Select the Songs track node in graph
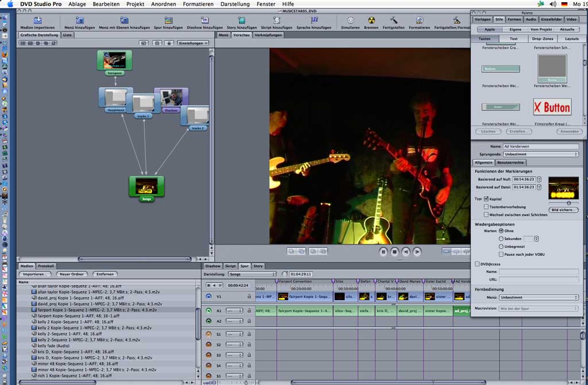 (x=146, y=186)
